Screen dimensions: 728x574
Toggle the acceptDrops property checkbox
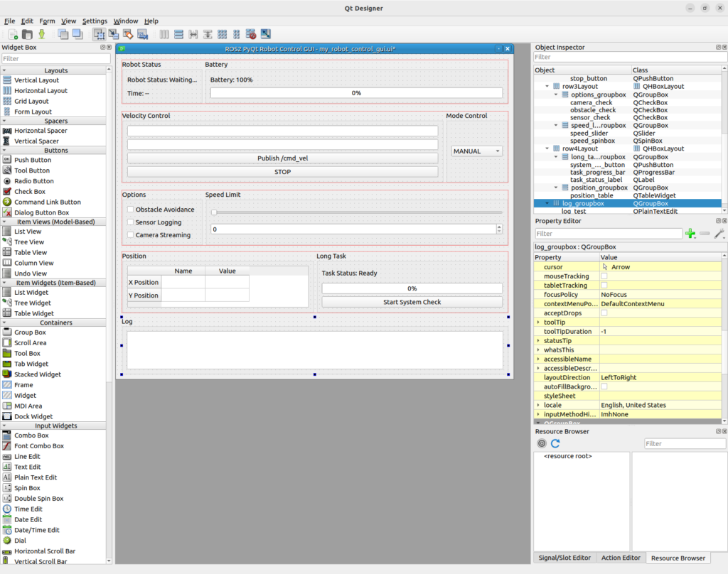coord(604,313)
